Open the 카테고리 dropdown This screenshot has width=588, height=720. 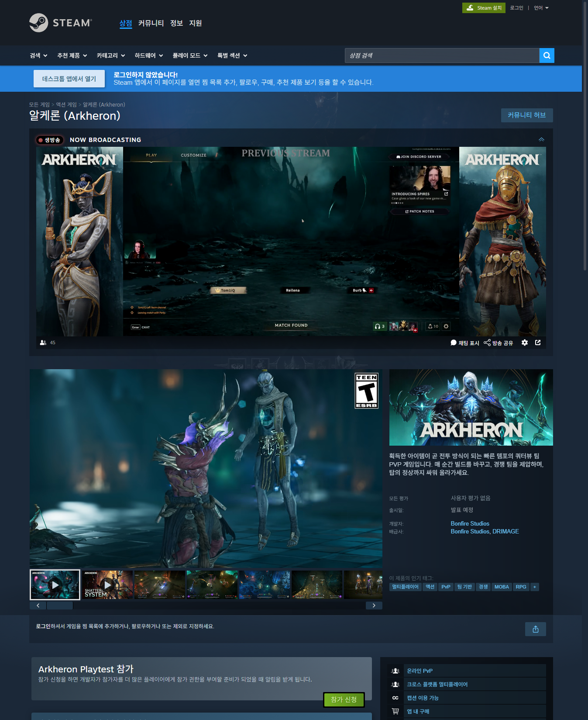click(x=111, y=55)
